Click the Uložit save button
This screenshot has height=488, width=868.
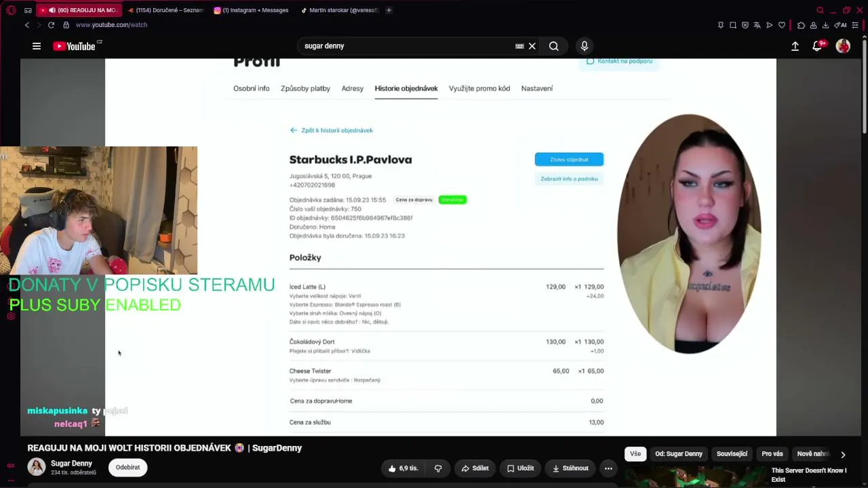click(521, 468)
